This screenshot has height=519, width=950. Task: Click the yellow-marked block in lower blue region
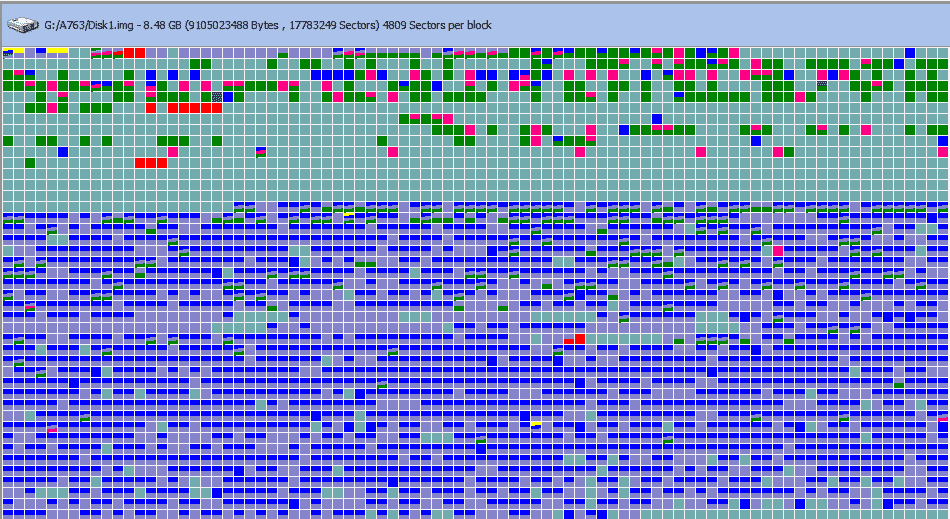(x=536, y=425)
